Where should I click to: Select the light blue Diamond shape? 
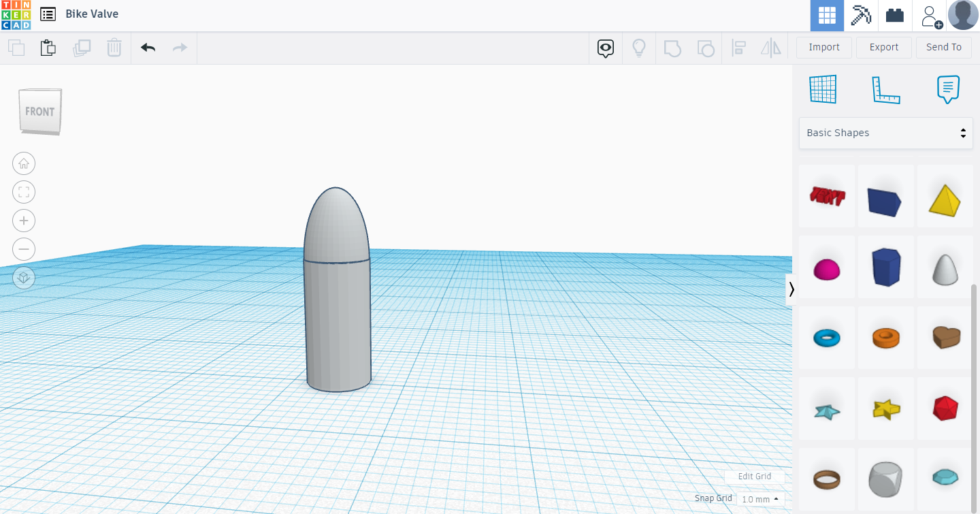(x=945, y=479)
